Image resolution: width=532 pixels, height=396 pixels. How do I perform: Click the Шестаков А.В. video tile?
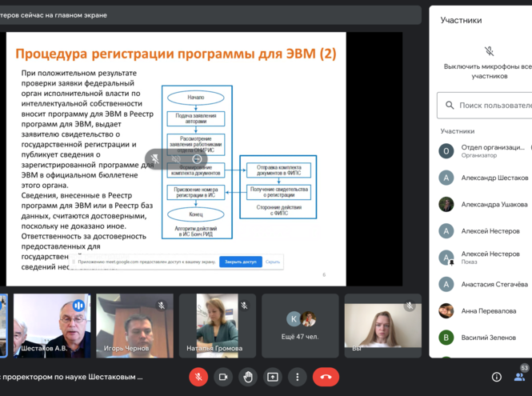pyautogui.click(x=52, y=326)
